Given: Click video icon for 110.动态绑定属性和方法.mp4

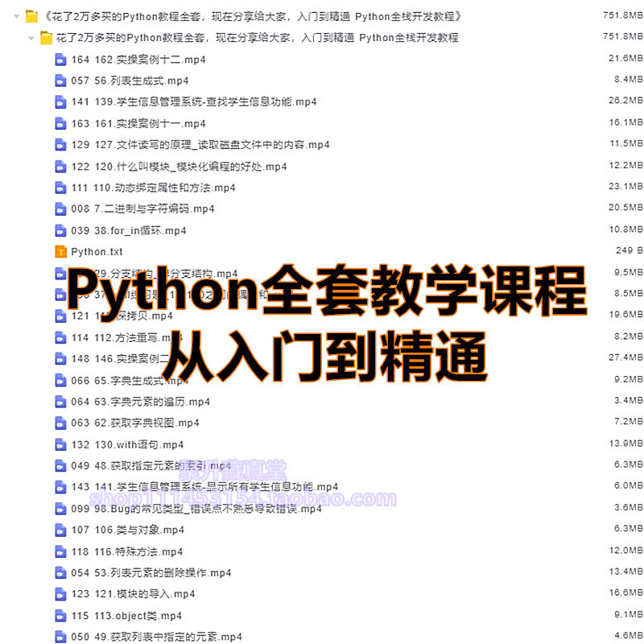Looking at the screenshot, I should (x=60, y=188).
